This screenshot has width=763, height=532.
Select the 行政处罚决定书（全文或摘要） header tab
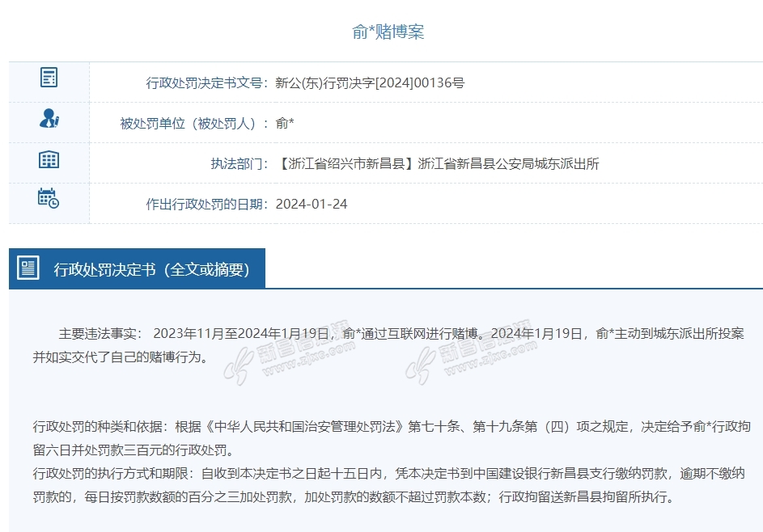pyautogui.click(x=150, y=269)
